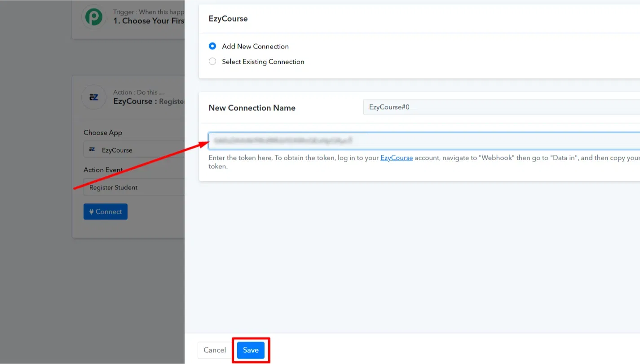Click the 'Trigger : When this happens' text
Viewport: 640px width, 364px height.
coord(149,12)
